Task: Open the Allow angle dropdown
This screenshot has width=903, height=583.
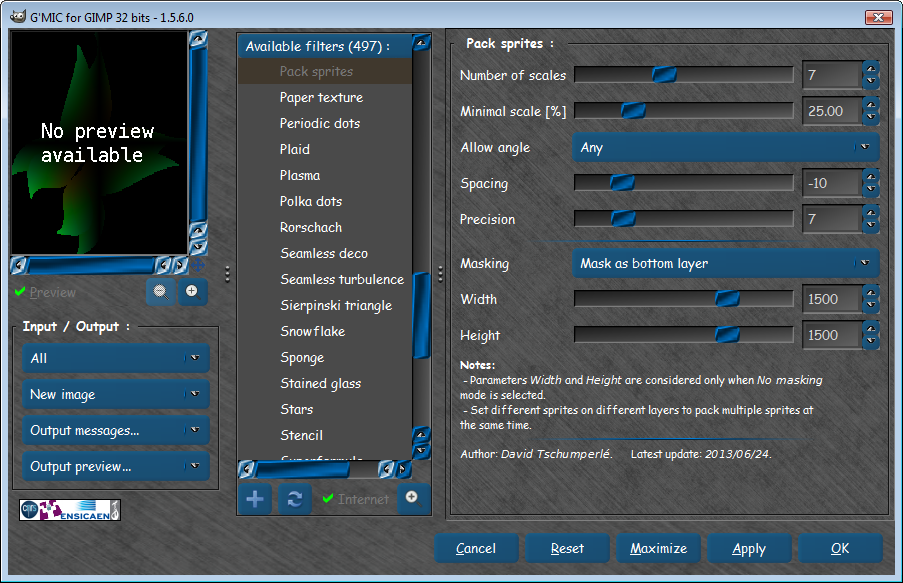Action: click(x=726, y=147)
